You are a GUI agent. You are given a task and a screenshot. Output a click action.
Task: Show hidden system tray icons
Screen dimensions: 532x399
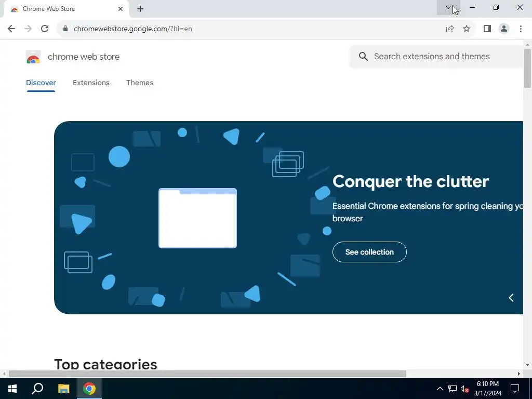[x=440, y=389]
